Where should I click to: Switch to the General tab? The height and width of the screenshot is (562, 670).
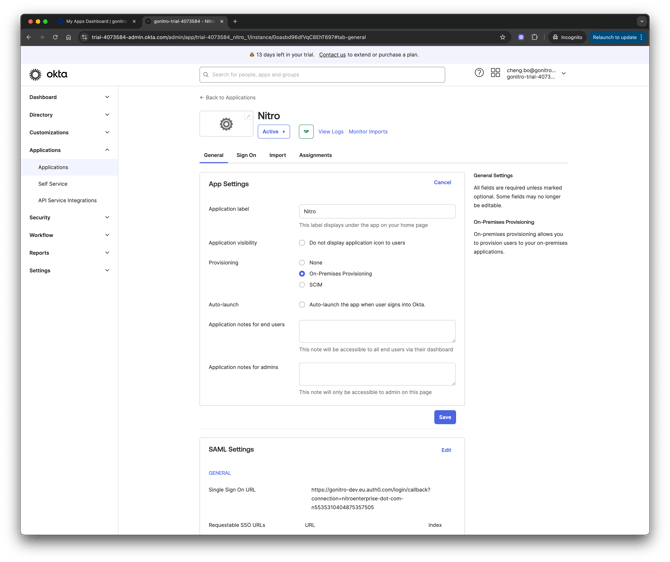[213, 155]
